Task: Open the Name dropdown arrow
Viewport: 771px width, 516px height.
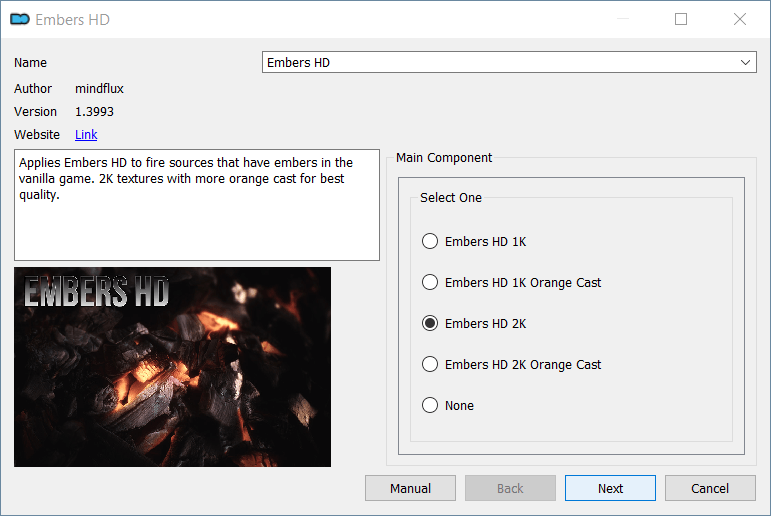Action: click(745, 62)
